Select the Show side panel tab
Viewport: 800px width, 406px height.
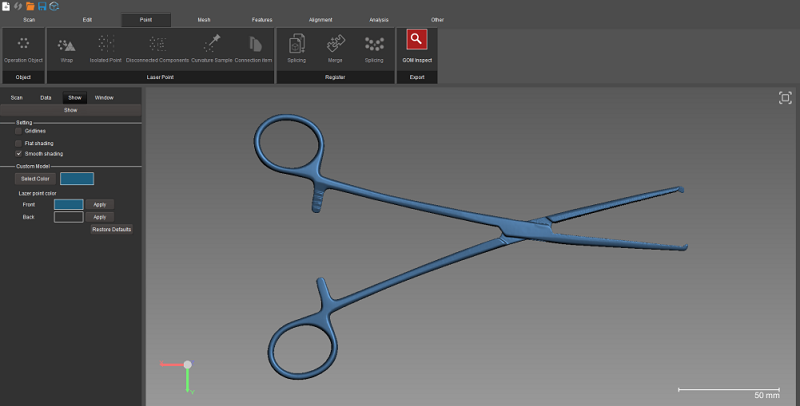coord(75,97)
